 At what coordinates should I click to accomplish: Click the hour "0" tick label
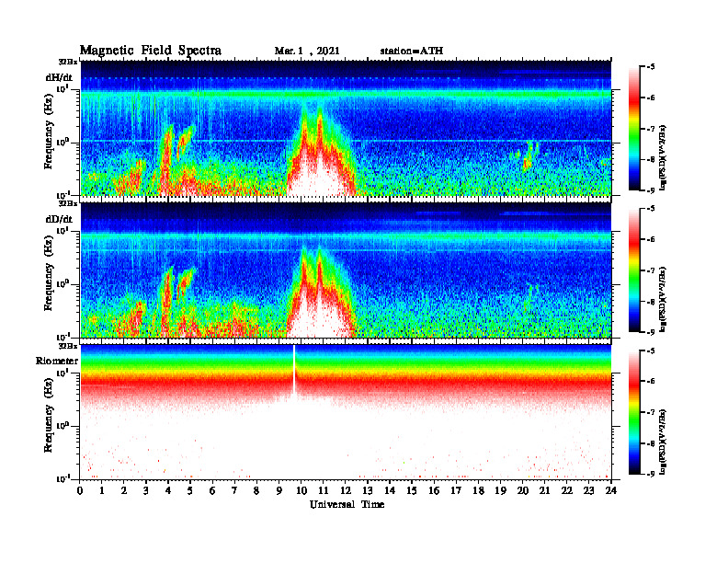pos(80,491)
